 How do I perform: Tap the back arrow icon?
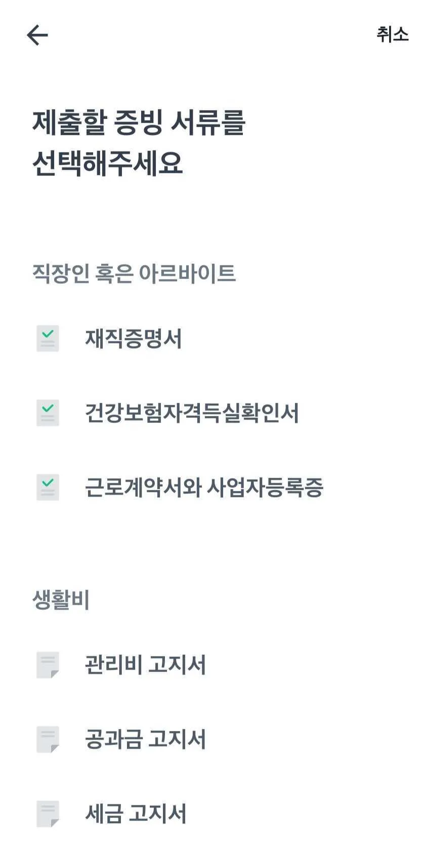(x=37, y=35)
